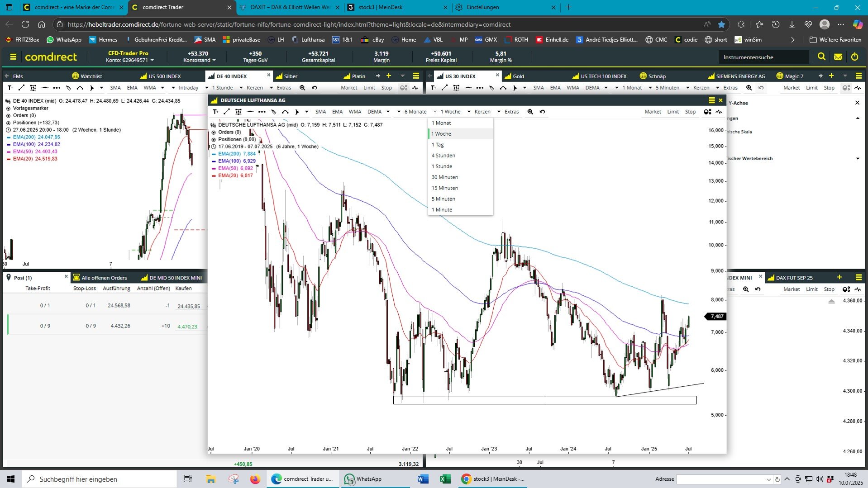Screen dimensions: 868x488
Task: Add a new tab with the yellow plus
Action: click(x=388, y=76)
